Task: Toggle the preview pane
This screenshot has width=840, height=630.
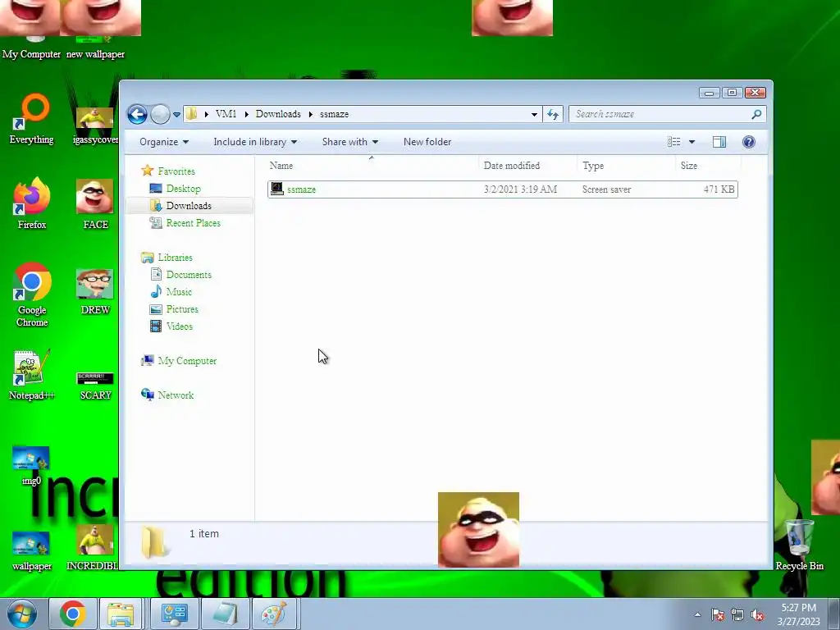Action: 719,142
